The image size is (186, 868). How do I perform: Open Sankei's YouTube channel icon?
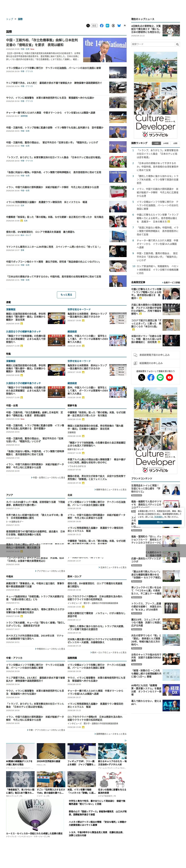coord(169,377)
